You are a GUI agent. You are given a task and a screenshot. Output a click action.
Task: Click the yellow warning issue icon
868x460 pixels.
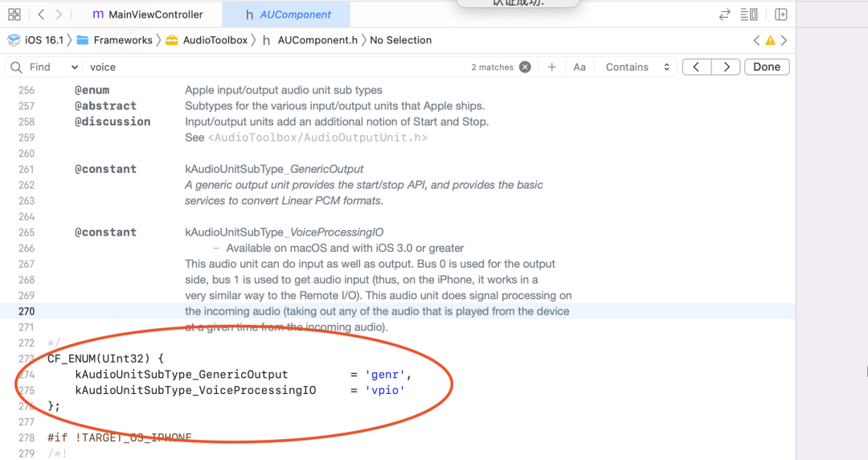click(x=770, y=40)
